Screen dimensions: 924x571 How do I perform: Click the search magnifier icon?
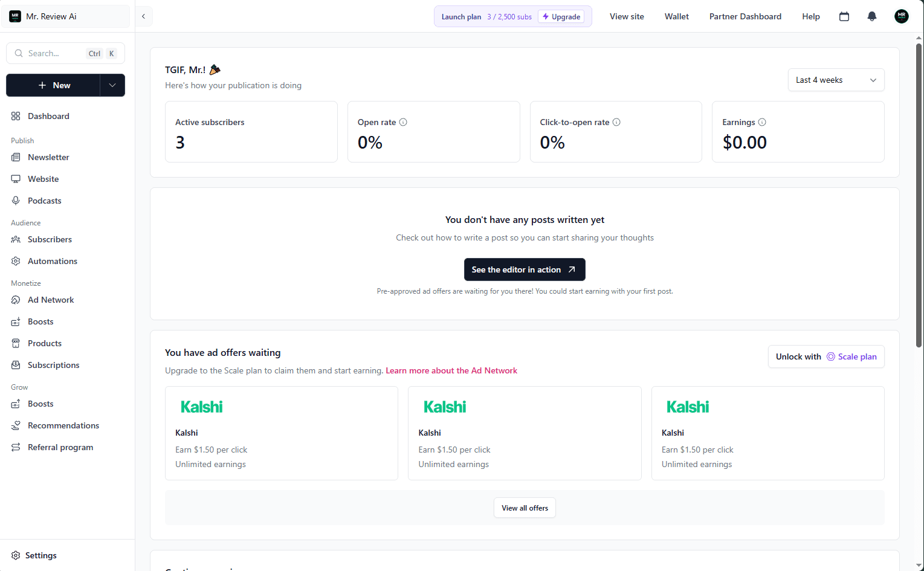pos(19,53)
